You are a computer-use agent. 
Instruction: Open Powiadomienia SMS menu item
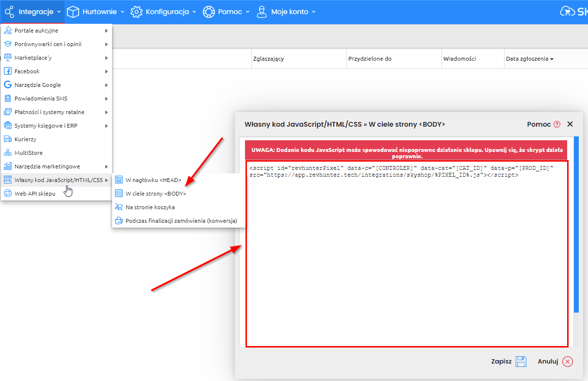56,99
